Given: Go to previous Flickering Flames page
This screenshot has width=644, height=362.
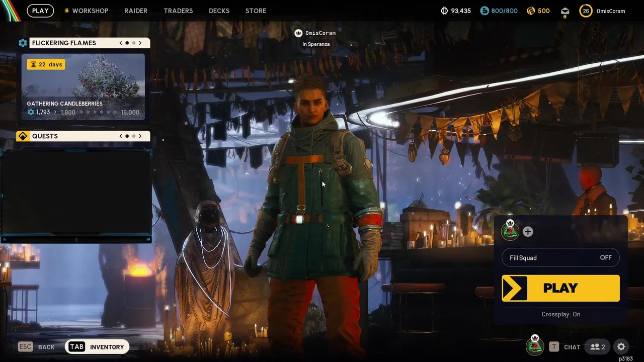Looking at the screenshot, I should coord(121,43).
